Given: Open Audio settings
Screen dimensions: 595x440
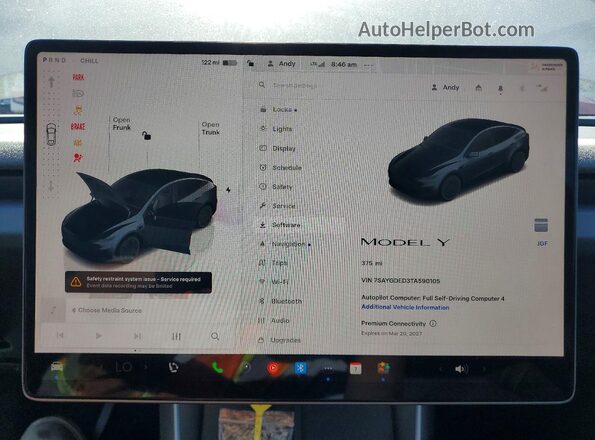Looking at the screenshot, I should coord(274,321).
